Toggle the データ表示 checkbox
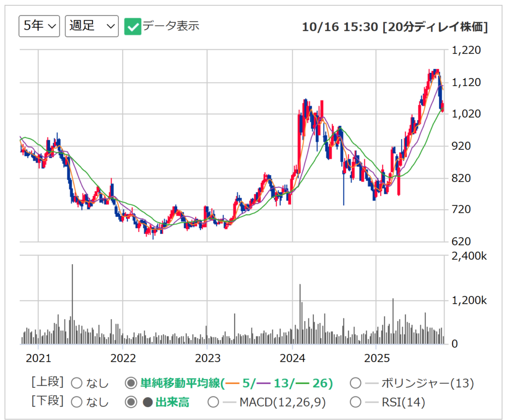The image size is (507, 420). pos(133,26)
